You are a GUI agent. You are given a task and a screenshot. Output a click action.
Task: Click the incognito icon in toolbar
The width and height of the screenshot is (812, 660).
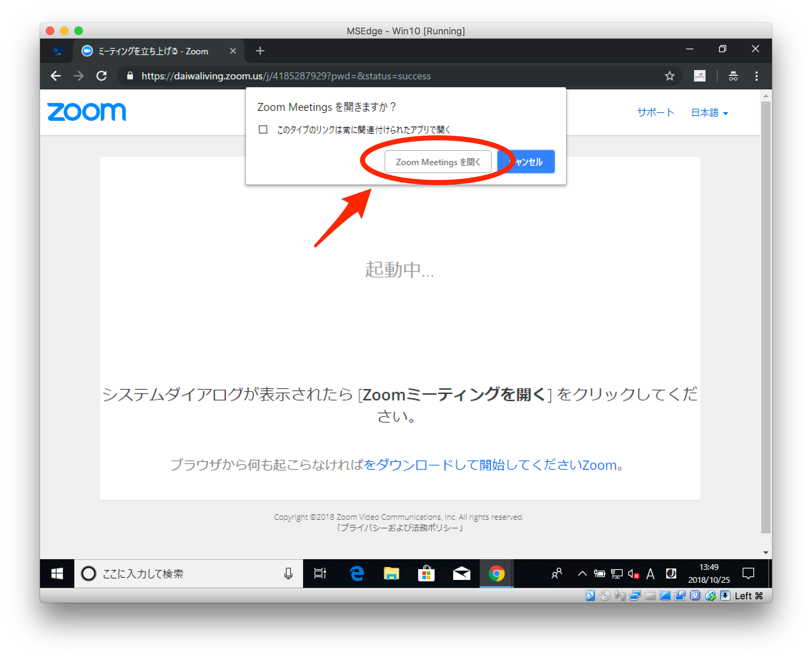733,76
